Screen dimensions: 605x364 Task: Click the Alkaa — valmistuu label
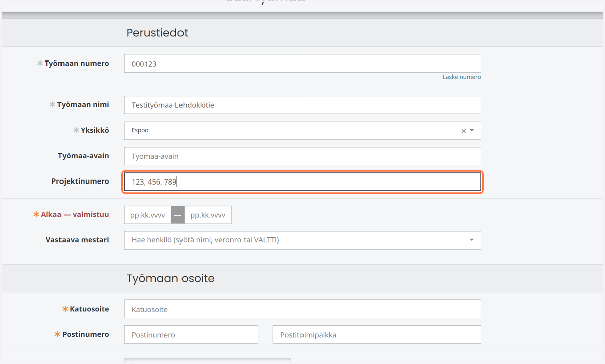pyautogui.click(x=75, y=214)
